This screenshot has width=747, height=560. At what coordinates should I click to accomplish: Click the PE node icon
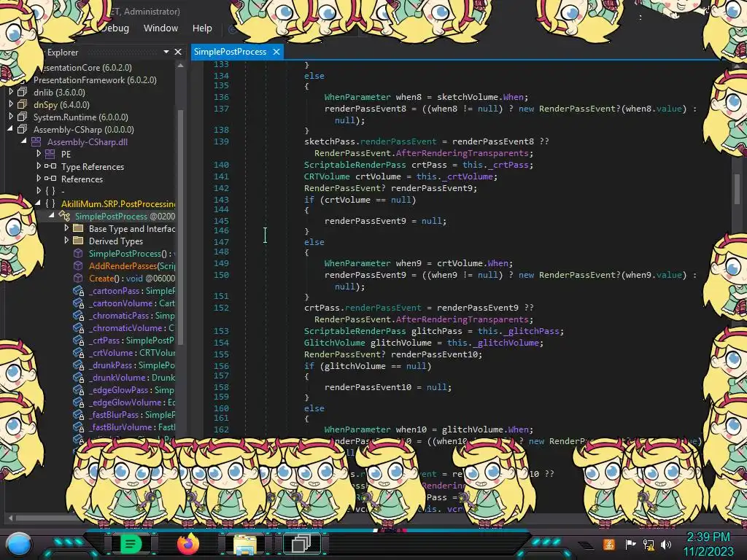50,154
